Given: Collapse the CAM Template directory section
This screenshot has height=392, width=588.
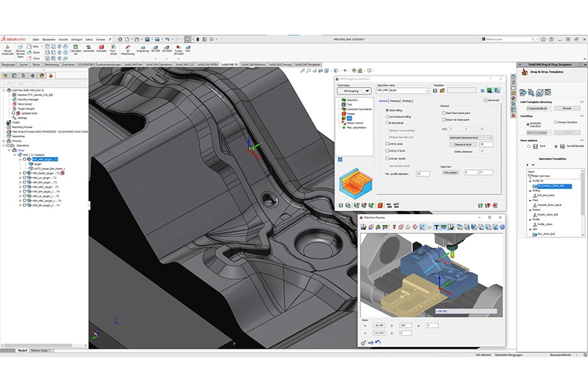Looking at the screenshot, I should coord(581,102).
